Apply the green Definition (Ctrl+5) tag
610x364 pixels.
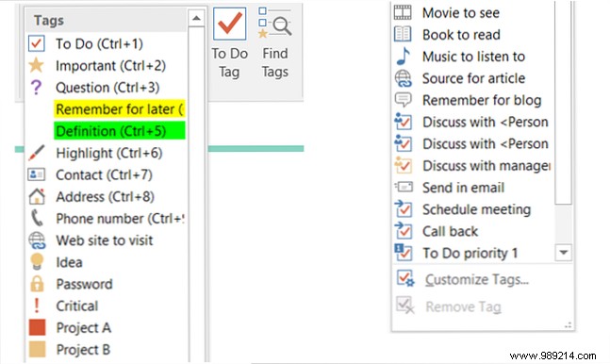(x=120, y=131)
